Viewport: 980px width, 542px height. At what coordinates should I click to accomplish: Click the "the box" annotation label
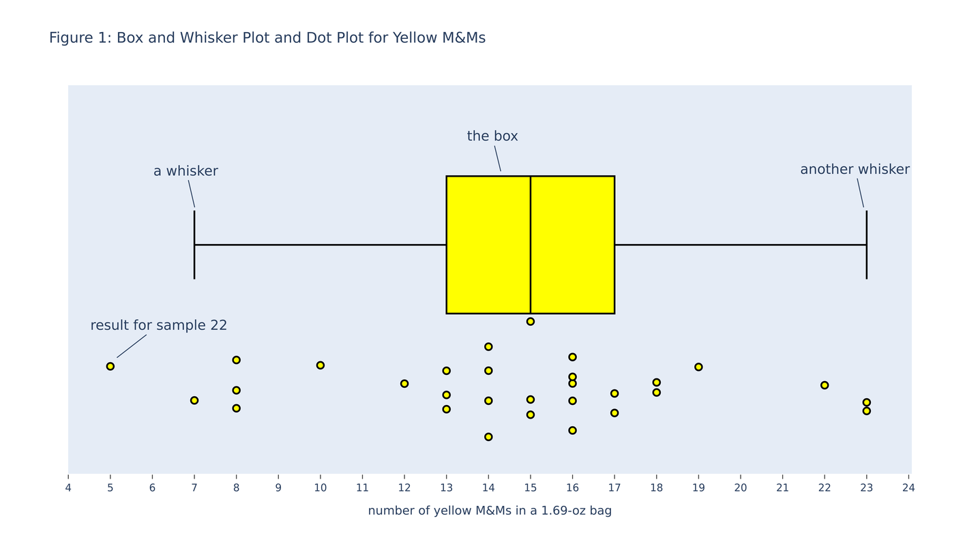tap(492, 136)
